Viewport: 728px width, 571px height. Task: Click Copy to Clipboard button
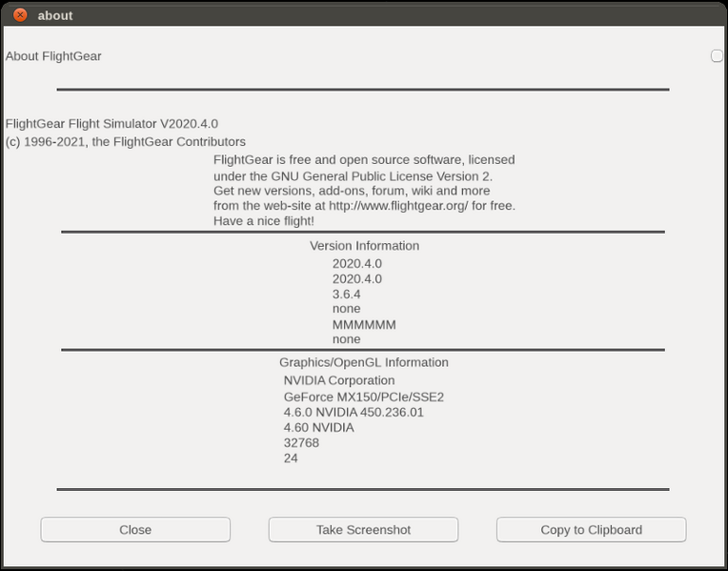click(591, 530)
